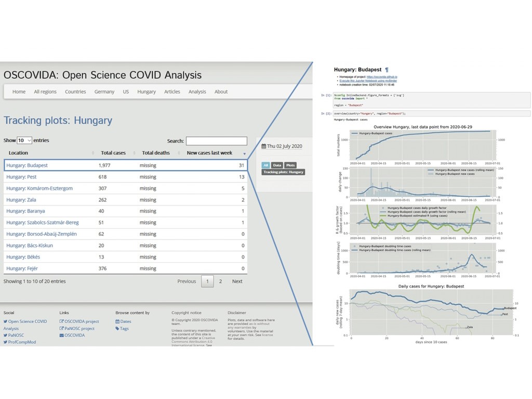Click external link icon beside OSCOVIDA project
This screenshot has height=399, width=532.
62,322
